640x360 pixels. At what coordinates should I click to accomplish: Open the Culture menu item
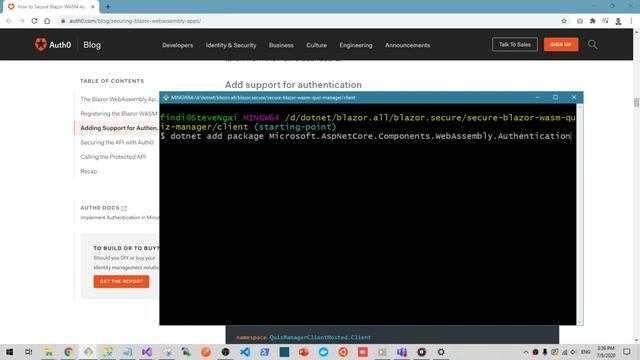coord(316,45)
